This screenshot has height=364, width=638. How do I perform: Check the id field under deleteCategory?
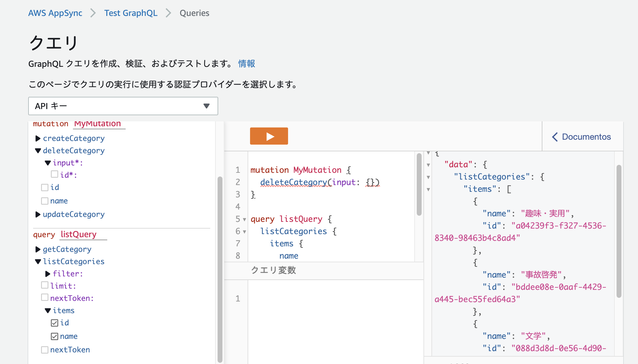click(x=45, y=187)
